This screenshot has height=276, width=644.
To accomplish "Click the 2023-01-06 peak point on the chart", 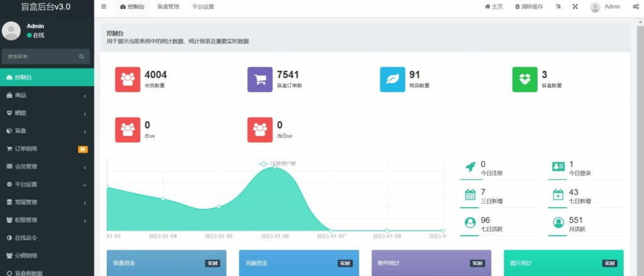I will [x=275, y=167].
